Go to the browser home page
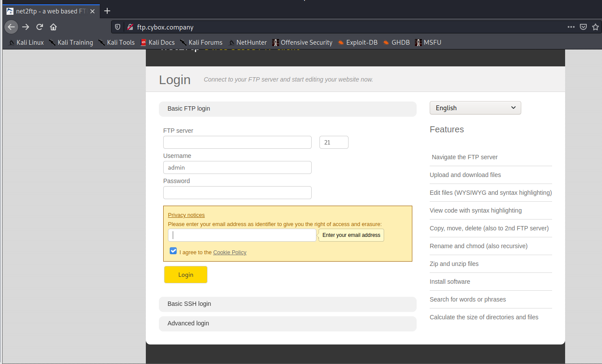 (x=53, y=27)
